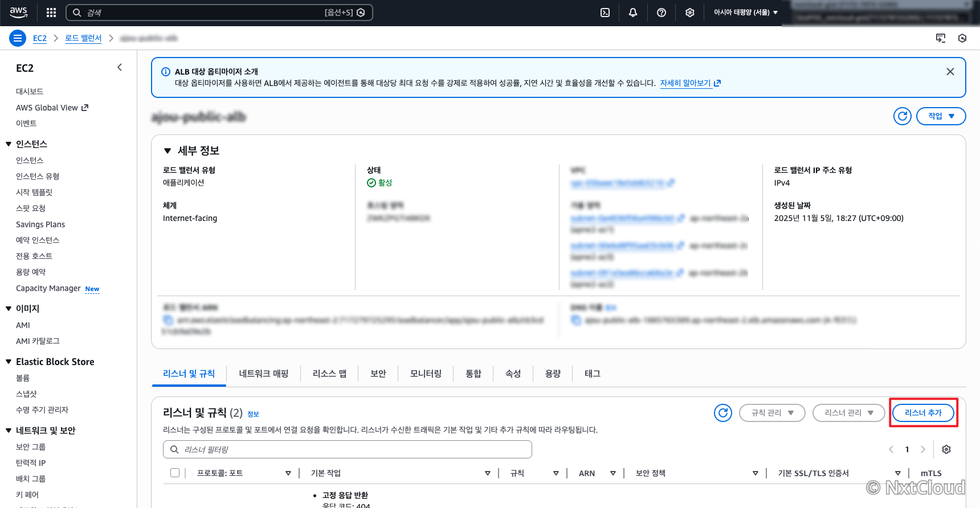Switch to the 보안 tab

click(378, 374)
